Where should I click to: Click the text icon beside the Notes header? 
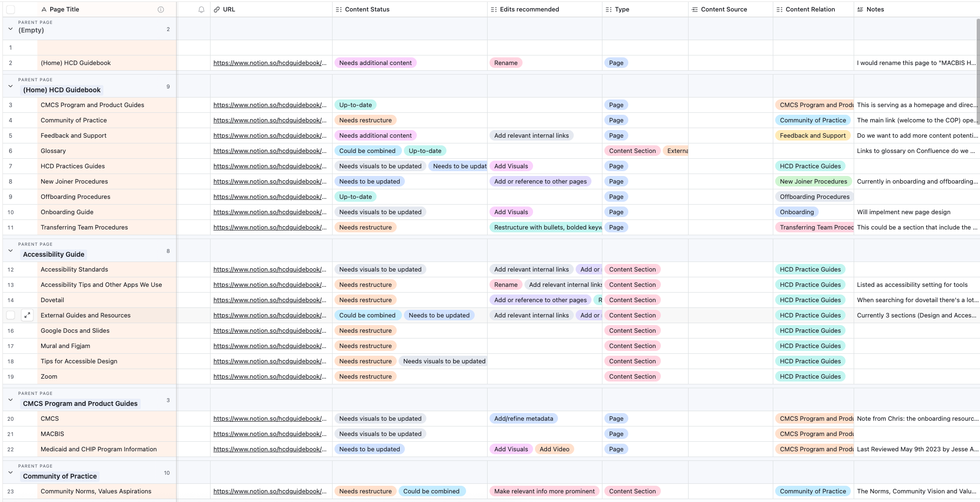coord(859,9)
